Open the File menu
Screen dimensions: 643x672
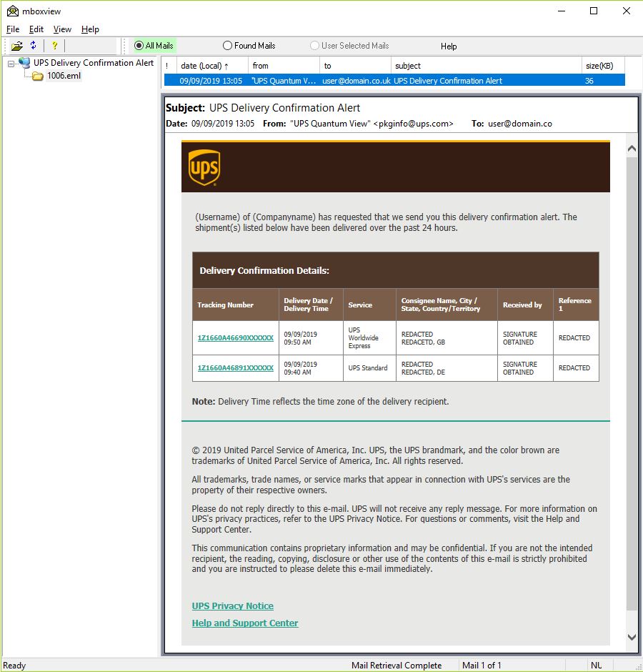click(x=13, y=29)
